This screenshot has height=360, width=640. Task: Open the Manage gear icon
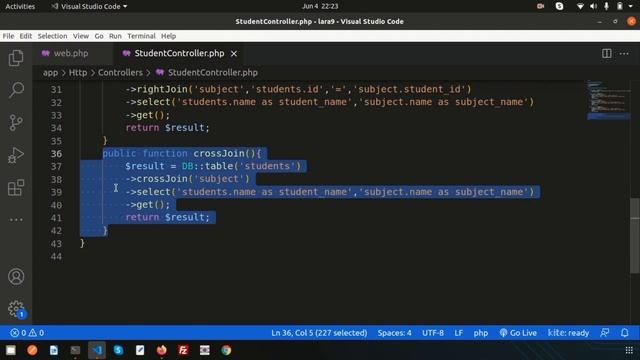(x=16, y=309)
